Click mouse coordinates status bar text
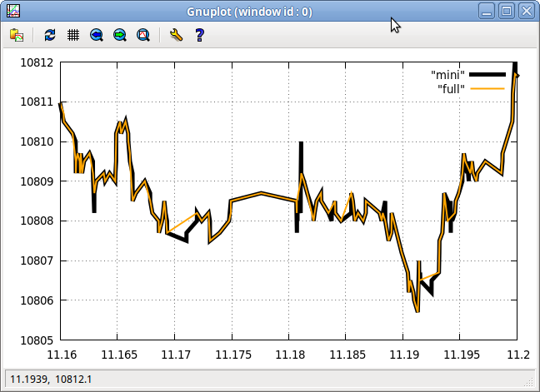Viewport: 540px width, 392px height. 51,380
